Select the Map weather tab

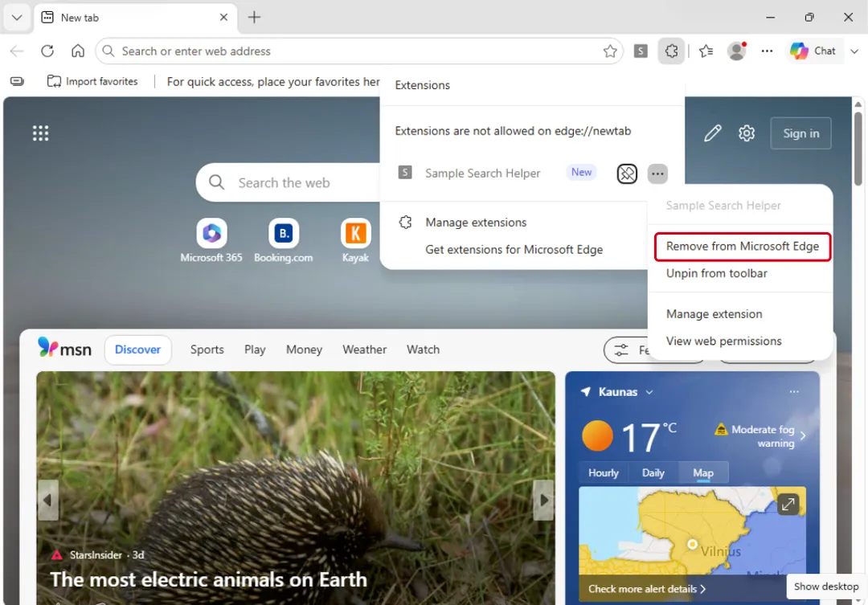(703, 472)
